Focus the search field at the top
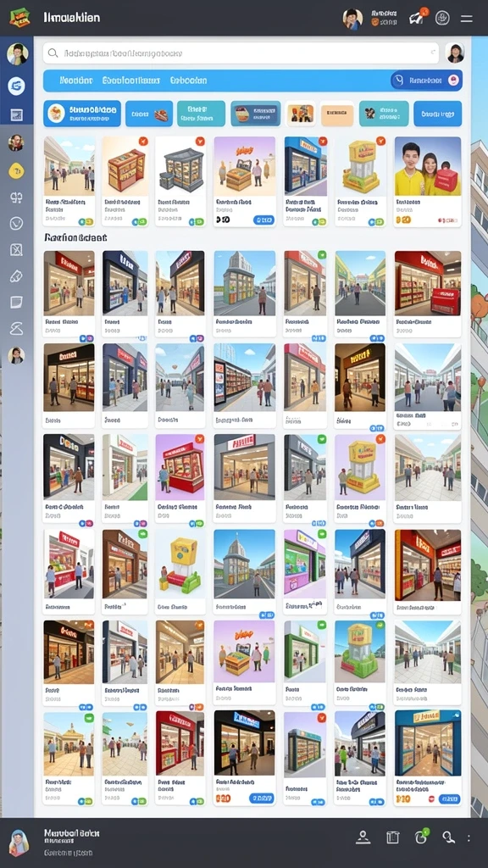The width and height of the screenshot is (488, 868). tap(241, 53)
